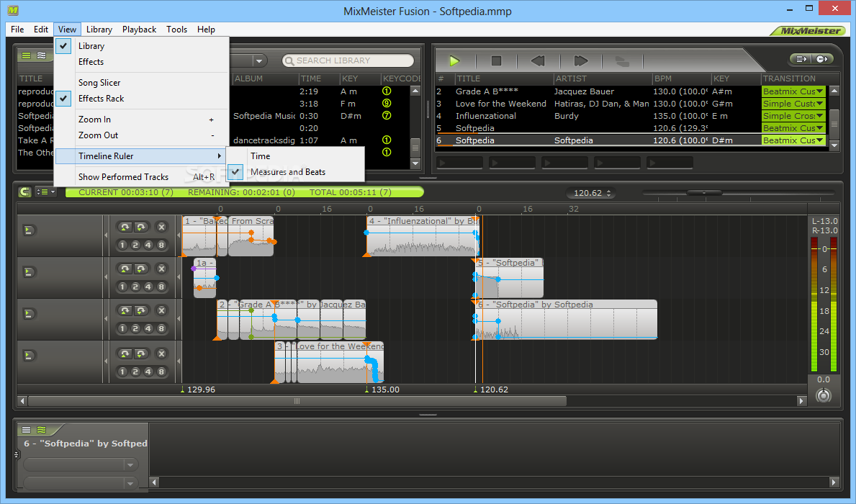Viewport: 856px width, 504px height.
Task: Open the library filter dropdown beside search
Action: pos(258,60)
